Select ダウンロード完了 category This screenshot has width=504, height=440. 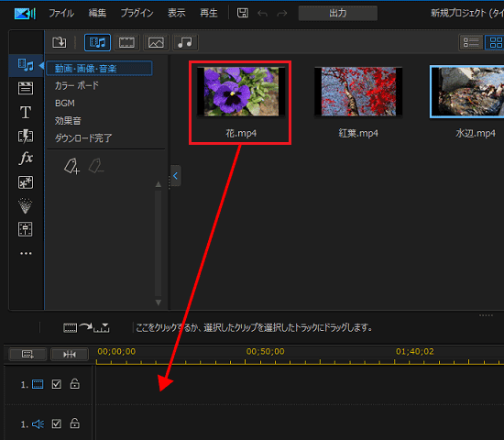coord(82,138)
